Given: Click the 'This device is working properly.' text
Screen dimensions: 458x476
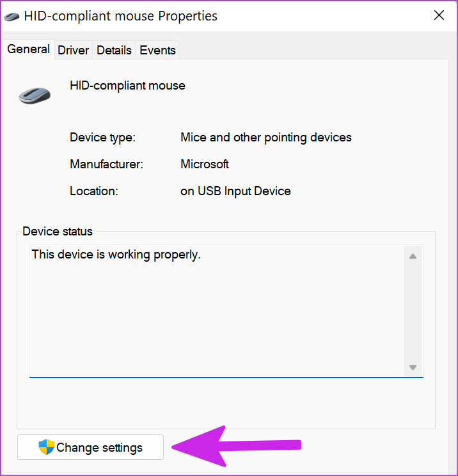Looking at the screenshot, I should pyautogui.click(x=116, y=255).
